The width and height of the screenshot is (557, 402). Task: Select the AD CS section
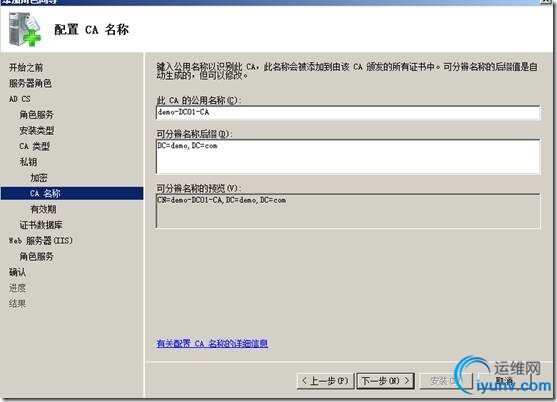[x=20, y=99]
